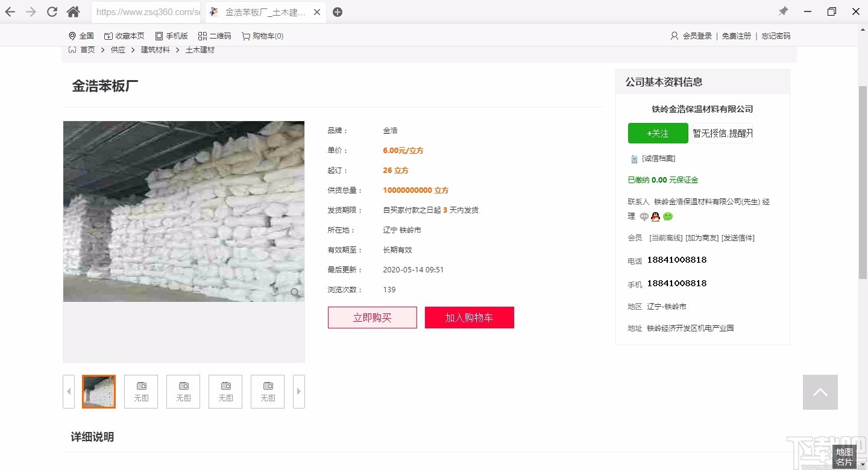Add the item via 加入购物车
The image size is (868, 470).
[470, 318]
